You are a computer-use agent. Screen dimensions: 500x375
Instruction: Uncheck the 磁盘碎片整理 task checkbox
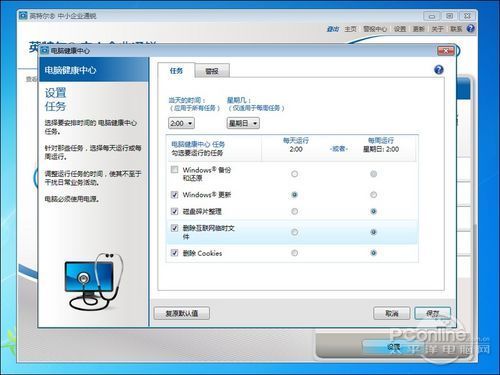tap(174, 211)
